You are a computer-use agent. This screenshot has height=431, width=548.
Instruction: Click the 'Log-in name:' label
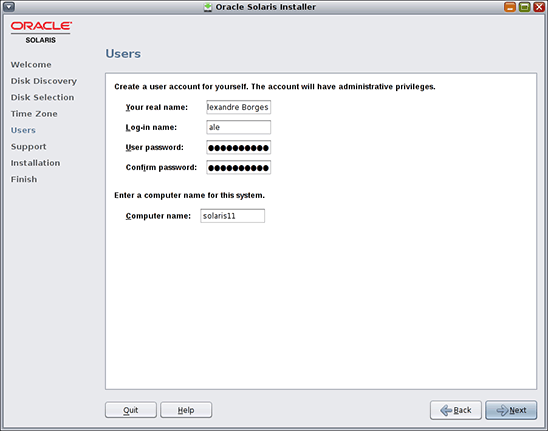(151, 128)
